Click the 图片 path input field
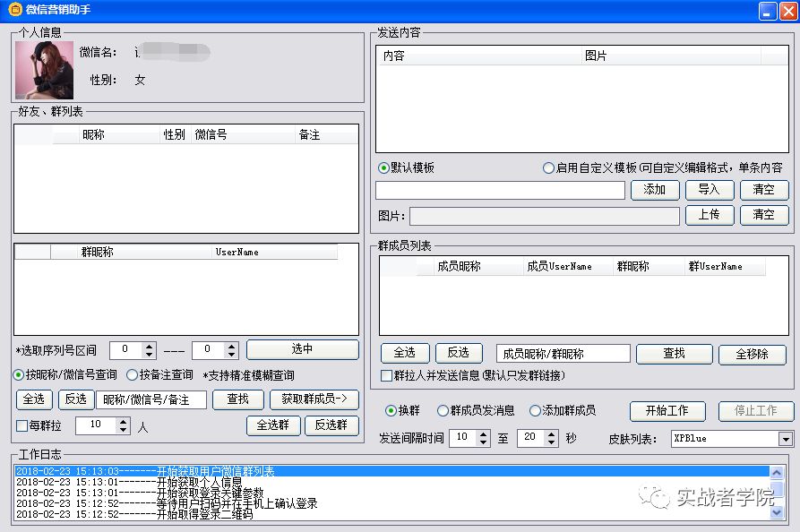The height and width of the screenshot is (532, 800). pos(545,216)
